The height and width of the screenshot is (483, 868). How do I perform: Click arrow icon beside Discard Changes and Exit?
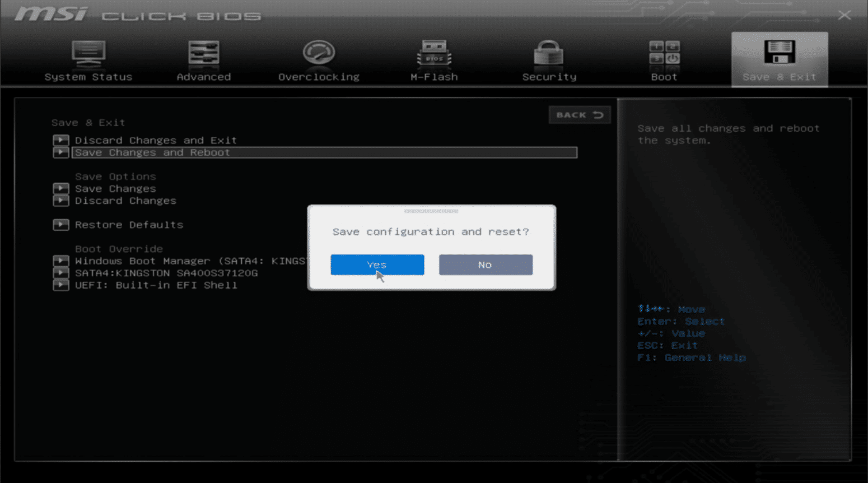click(x=61, y=140)
